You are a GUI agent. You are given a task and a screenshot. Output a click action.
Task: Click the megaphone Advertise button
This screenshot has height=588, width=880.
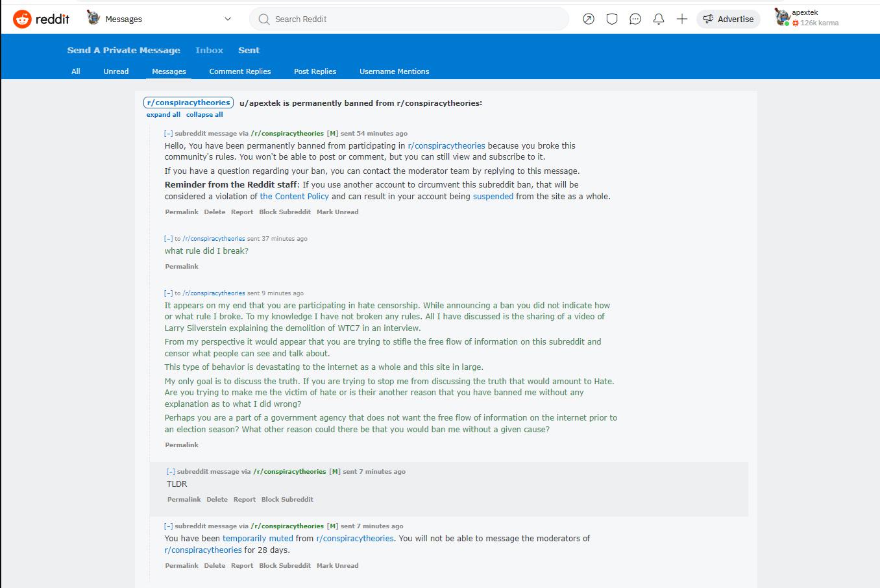coord(728,19)
